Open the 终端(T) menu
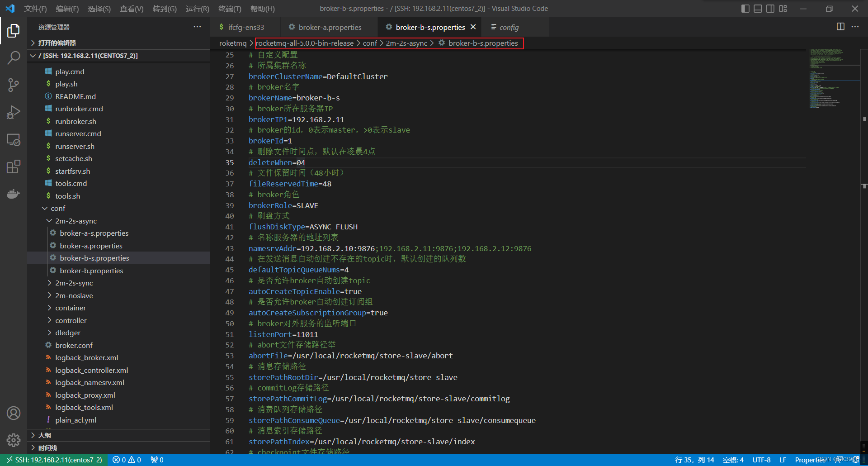This screenshot has width=868, height=466. [230, 9]
